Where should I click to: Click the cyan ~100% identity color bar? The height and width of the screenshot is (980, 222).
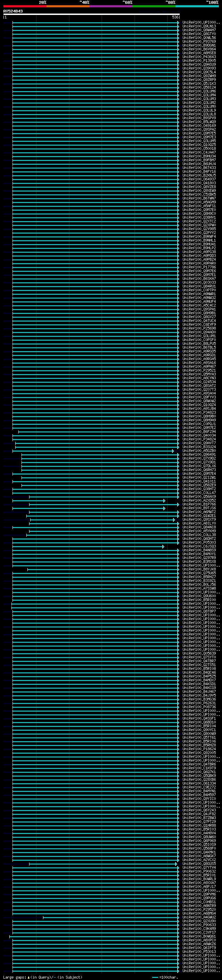197,6
